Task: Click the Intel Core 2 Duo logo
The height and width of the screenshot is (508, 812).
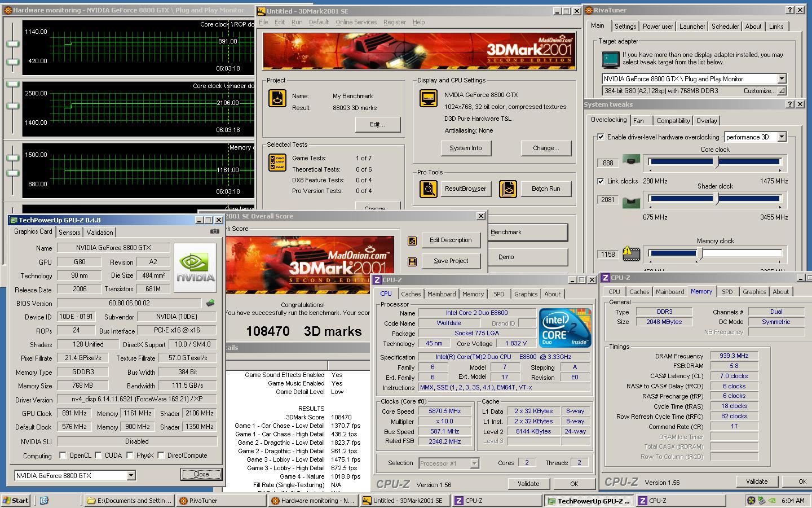Action: tap(564, 327)
